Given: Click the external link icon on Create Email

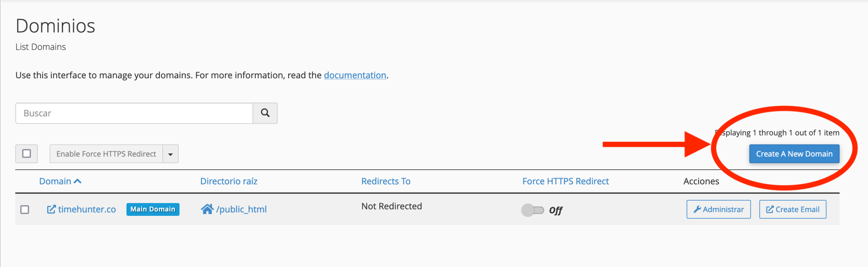Looking at the screenshot, I should click(x=770, y=209).
